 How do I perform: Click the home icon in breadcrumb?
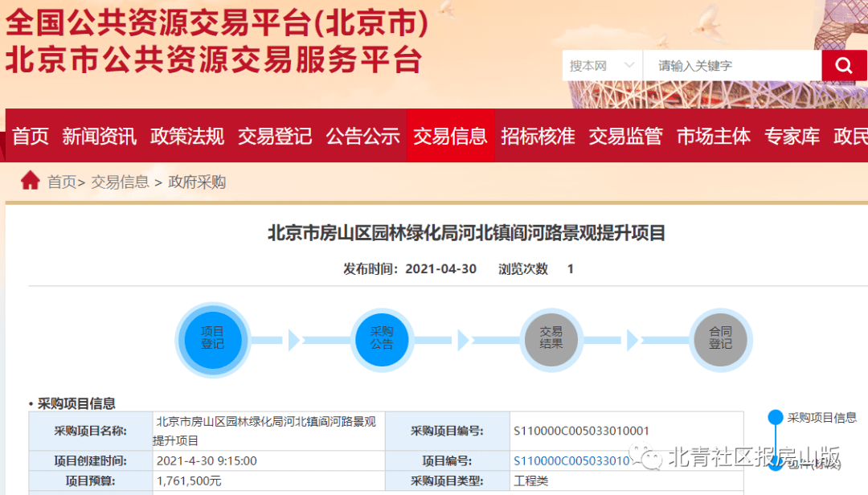coord(31,181)
